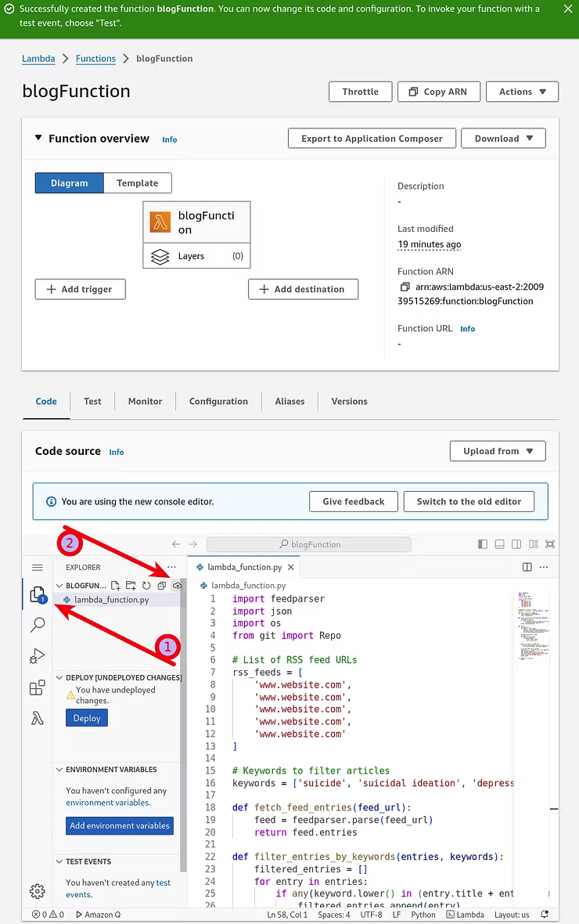Viewport: 579px width, 924px height.
Task: Collapse the BLOGFUN... folder section
Action: [59, 586]
